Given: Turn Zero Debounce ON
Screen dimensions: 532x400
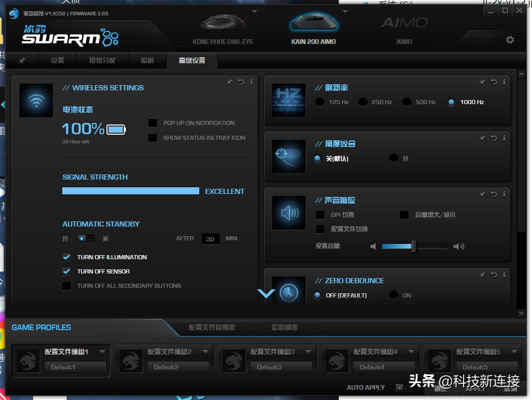Looking at the screenshot, I should point(393,295).
